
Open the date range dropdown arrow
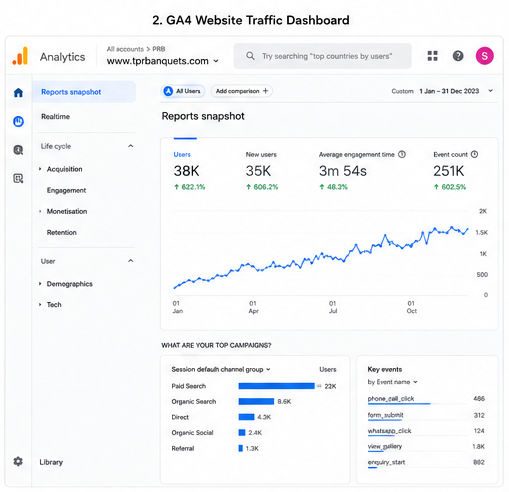coord(490,91)
